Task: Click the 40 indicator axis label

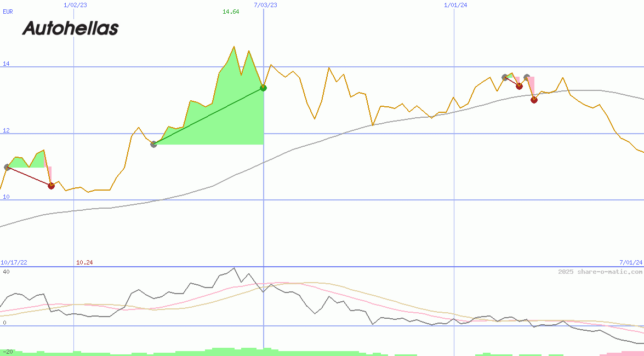Action: point(6,272)
